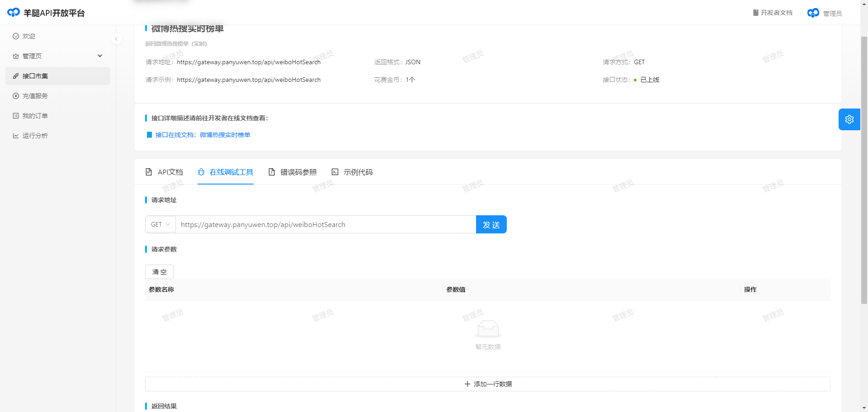
Task: Open the 错误码参照 tab
Action: 292,172
